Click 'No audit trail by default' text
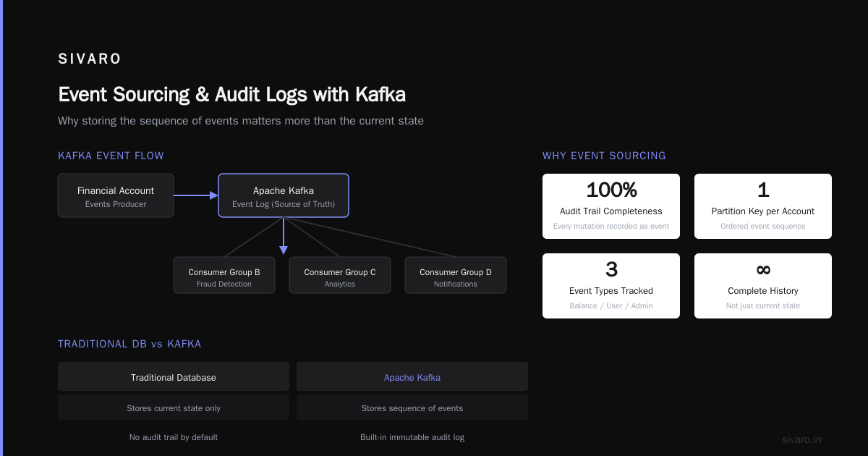Image resolution: width=868 pixels, height=456 pixels. click(x=174, y=437)
